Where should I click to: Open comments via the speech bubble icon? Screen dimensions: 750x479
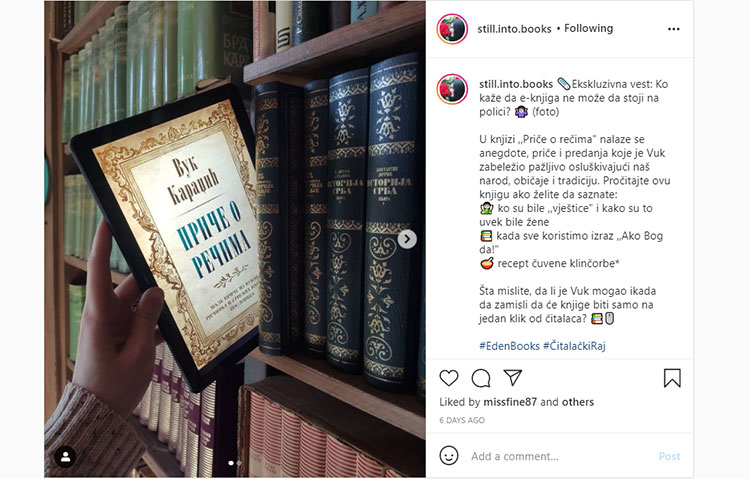click(x=481, y=378)
